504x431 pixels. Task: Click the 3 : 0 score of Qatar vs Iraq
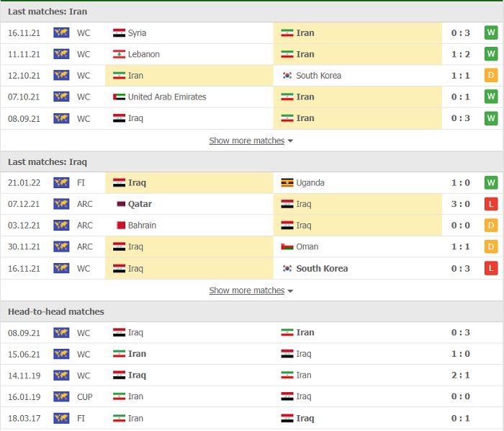tap(460, 204)
